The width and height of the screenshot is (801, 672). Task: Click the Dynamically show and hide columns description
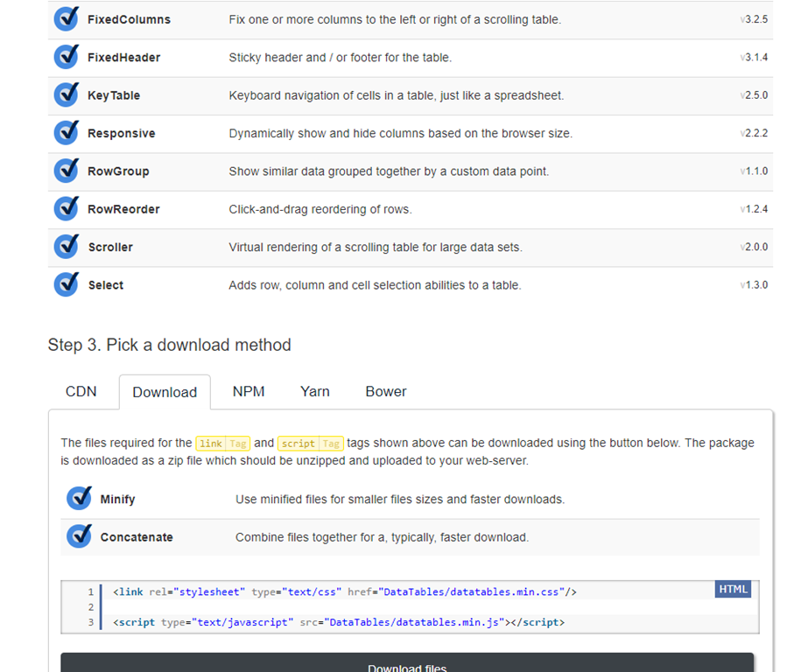401,133
